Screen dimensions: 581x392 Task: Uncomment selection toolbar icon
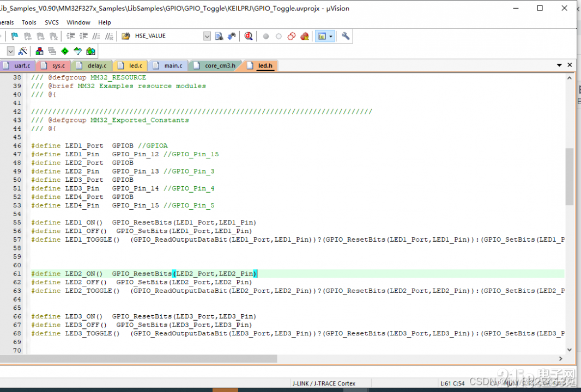pos(109,36)
